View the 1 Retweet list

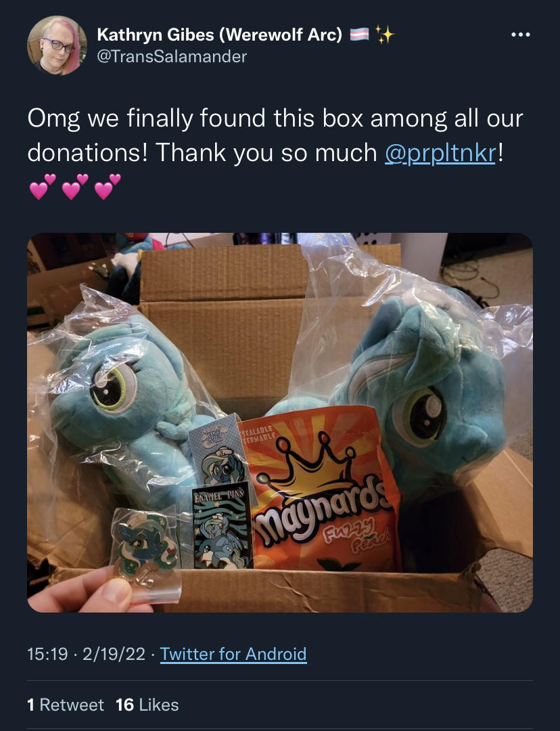point(66,705)
